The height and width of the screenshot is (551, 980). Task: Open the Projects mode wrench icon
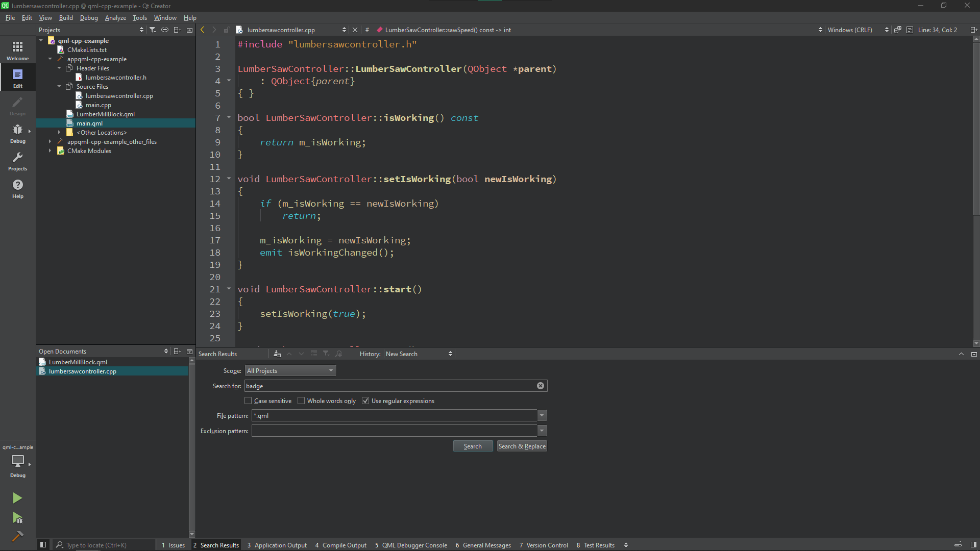(x=17, y=161)
